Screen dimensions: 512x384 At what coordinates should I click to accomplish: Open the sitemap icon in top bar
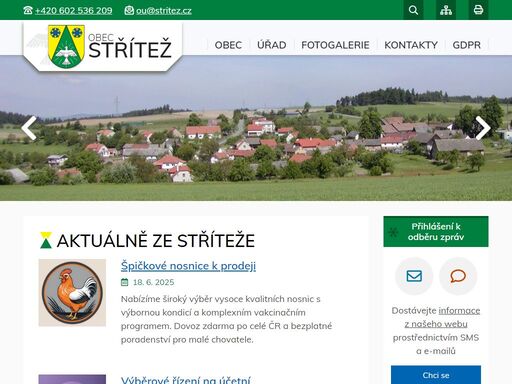[446, 10]
